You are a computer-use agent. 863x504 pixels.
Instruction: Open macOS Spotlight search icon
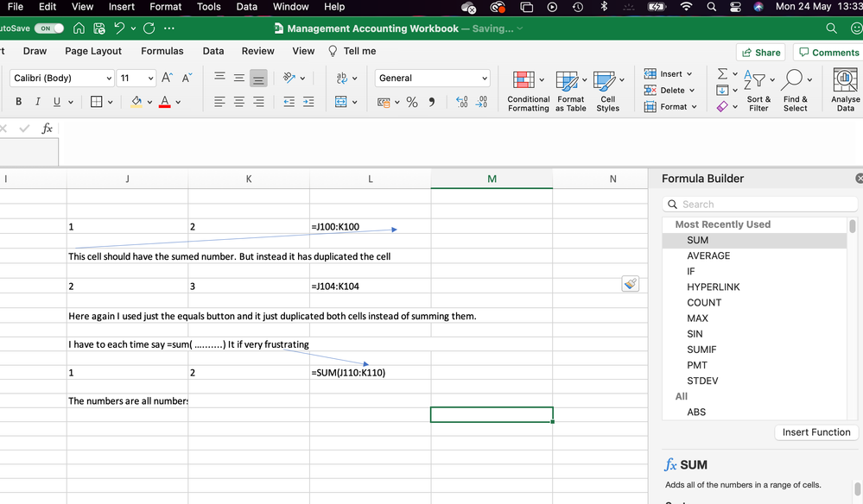(x=712, y=7)
